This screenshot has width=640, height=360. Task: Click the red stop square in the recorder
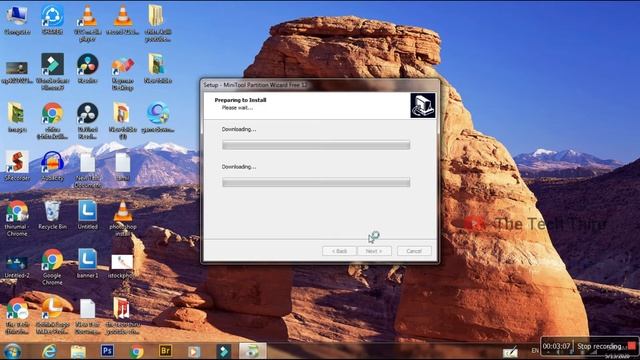click(632, 346)
